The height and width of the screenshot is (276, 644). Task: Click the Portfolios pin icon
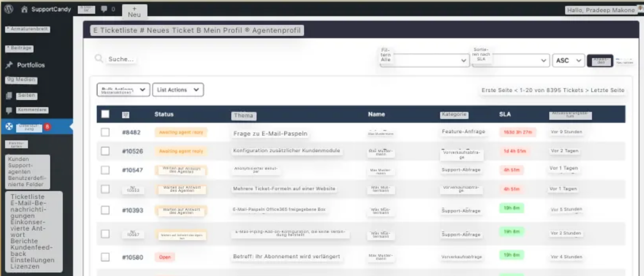click(9, 65)
